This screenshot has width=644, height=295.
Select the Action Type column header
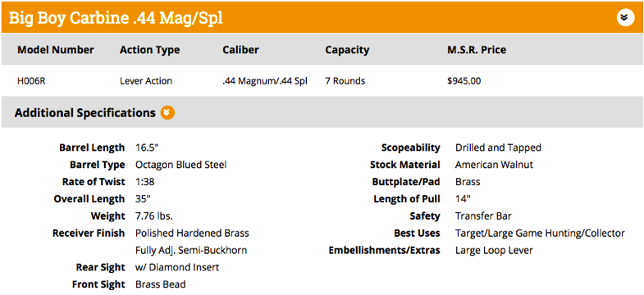(x=149, y=50)
